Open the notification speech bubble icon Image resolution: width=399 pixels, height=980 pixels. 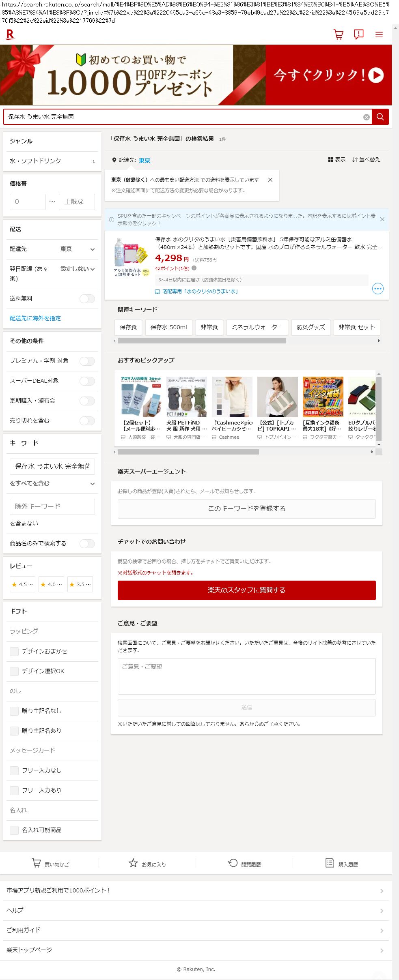coord(359,34)
